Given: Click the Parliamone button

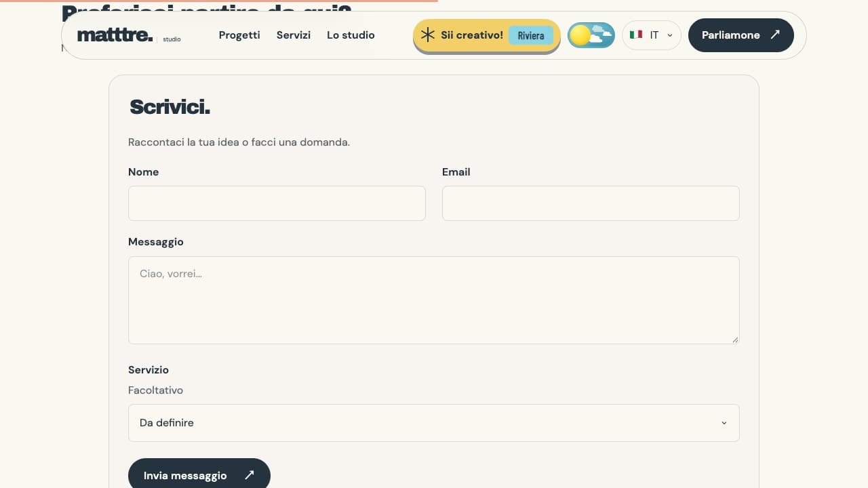Looking at the screenshot, I should click(741, 35).
